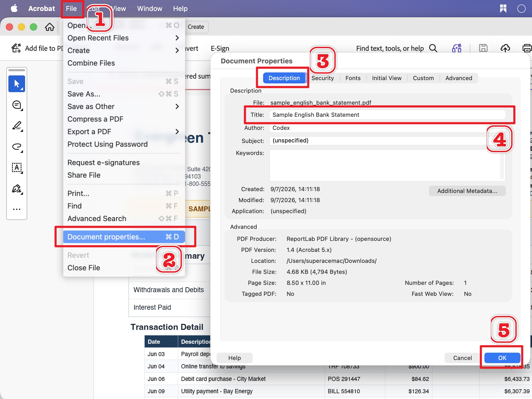Expand Open Recent Files submenu
Image resolution: width=532 pixels, height=399 pixels.
click(x=177, y=38)
